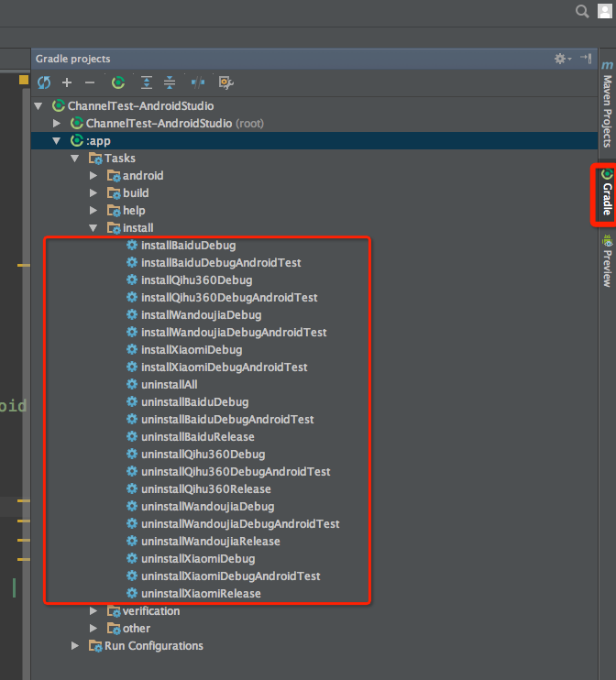Select installBaiduDebug task
The image size is (616, 680).
point(188,246)
